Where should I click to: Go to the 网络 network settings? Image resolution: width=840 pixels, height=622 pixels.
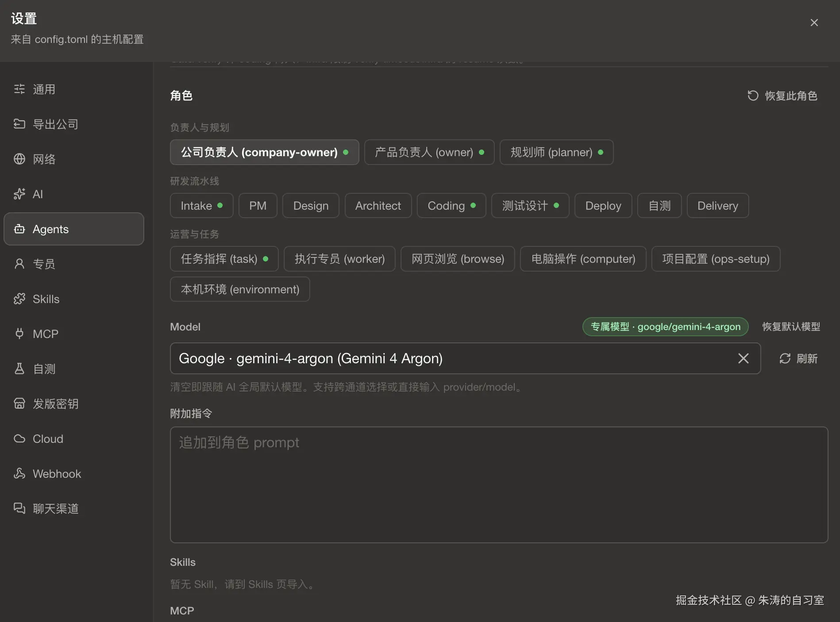74,159
